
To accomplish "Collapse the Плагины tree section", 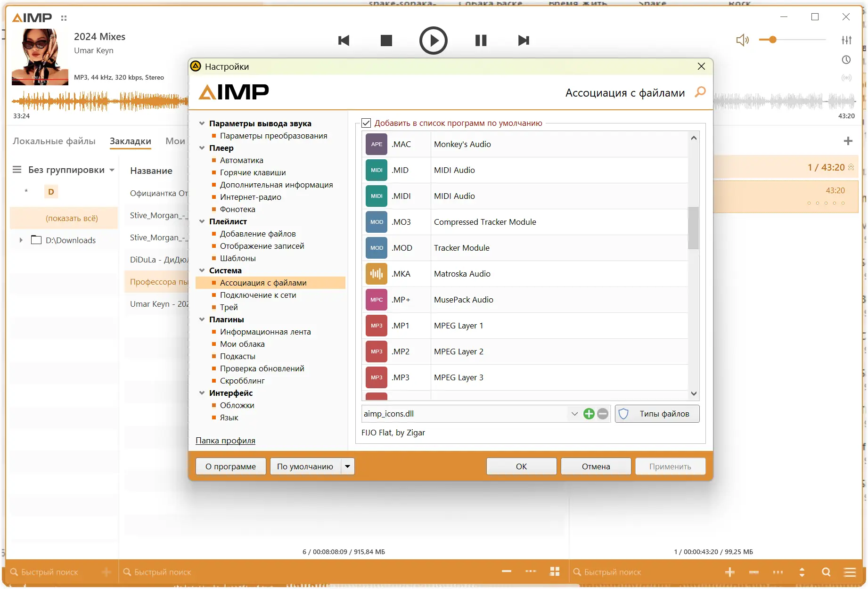I will (202, 319).
